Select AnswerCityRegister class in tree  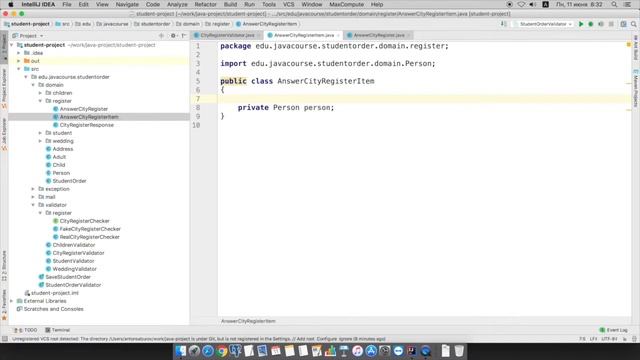pos(80,109)
